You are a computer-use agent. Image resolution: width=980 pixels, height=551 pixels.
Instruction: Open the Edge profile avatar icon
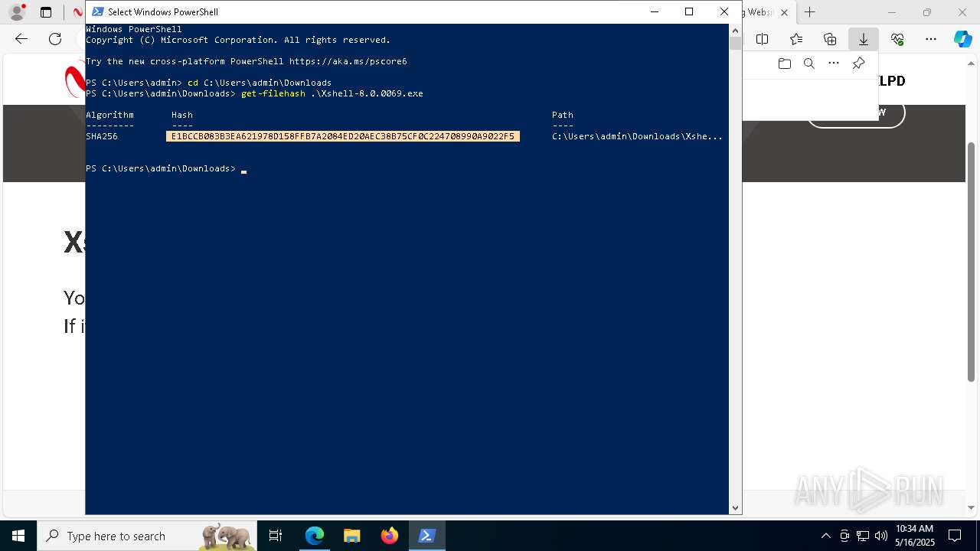16,12
